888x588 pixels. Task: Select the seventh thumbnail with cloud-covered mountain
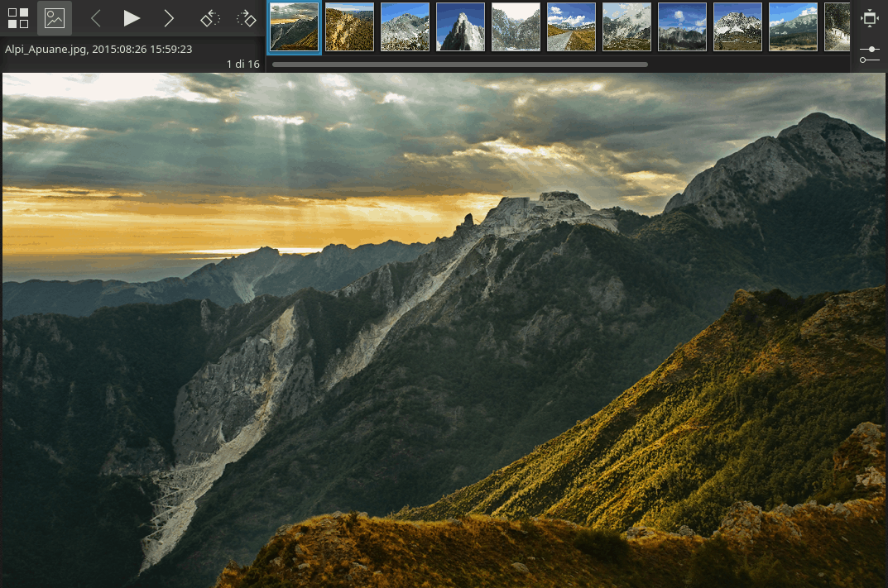point(626,26)
